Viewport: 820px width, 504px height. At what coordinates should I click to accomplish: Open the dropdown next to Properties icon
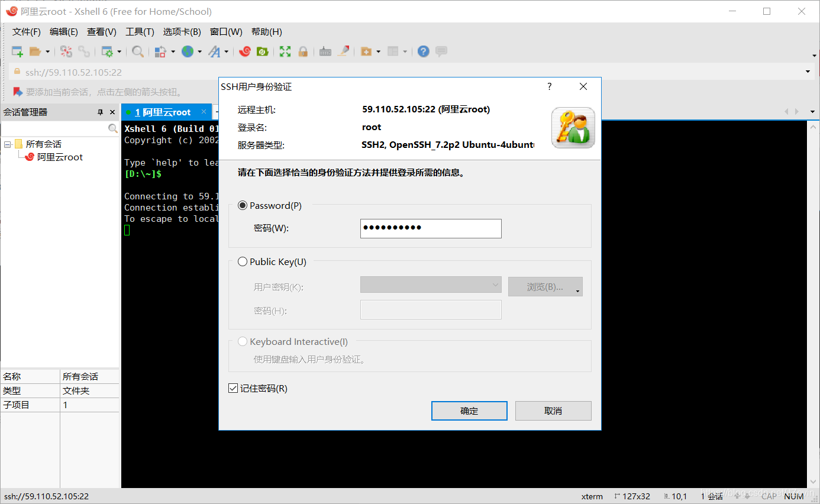pyautogui.click(x=119, y=52)
